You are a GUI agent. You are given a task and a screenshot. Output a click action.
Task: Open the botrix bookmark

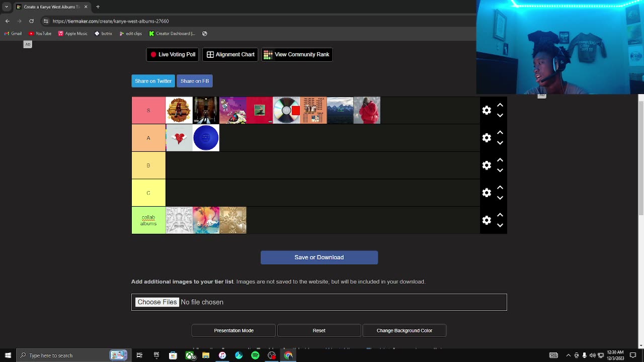click(104, 34)
